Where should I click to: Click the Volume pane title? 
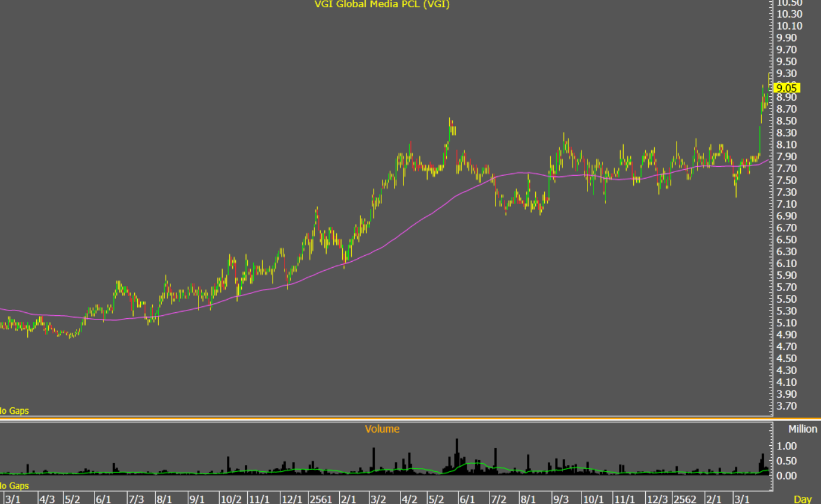pyautogui.click(x=382, y=429)
